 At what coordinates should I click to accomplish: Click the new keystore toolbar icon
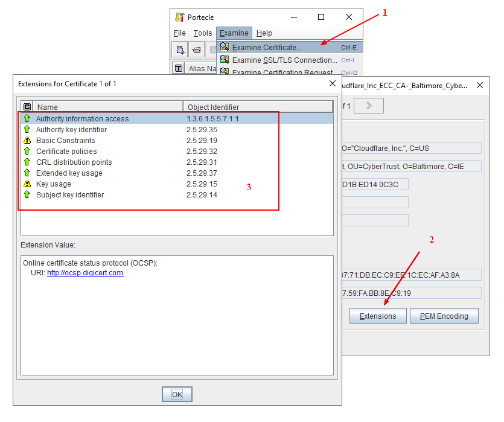pyautogui.click(x=180, y=49)
